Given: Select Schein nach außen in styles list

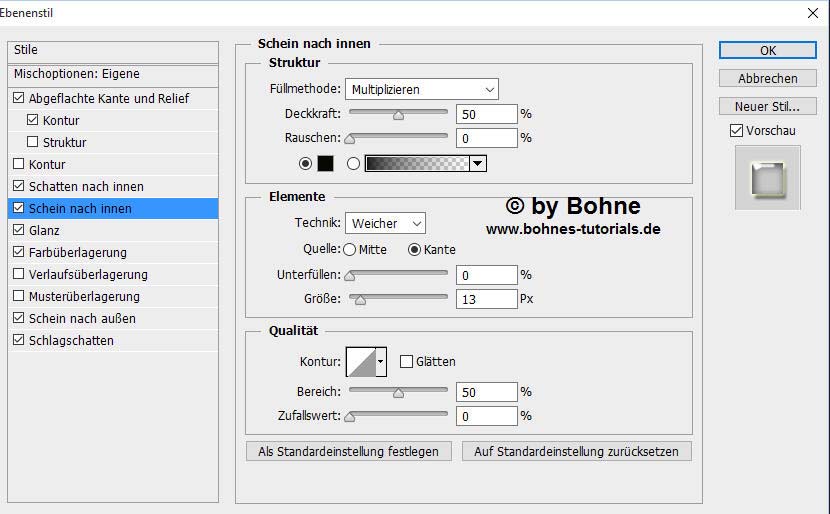Looking at the screenshot, I should coord(82,318).
